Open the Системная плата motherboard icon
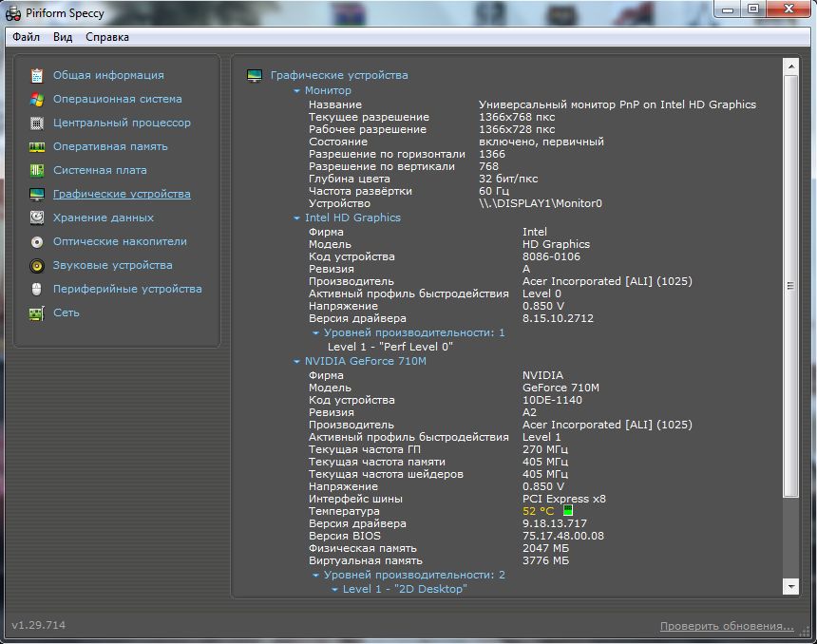Image resolution: width=817 pixels, height=644 pixels. tap(37, 170)
